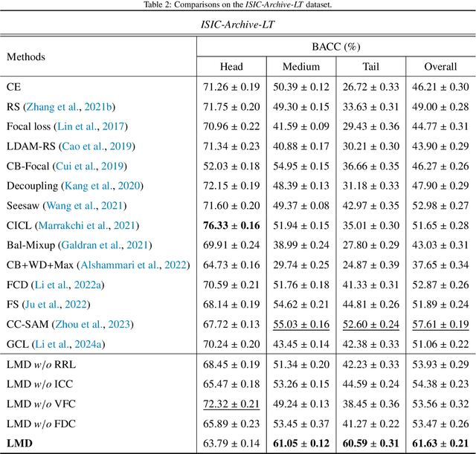This screenshot has width=476, height=454.
Task: Select the Overall column header
Action: pyautogui.click(x=440, y=67)
